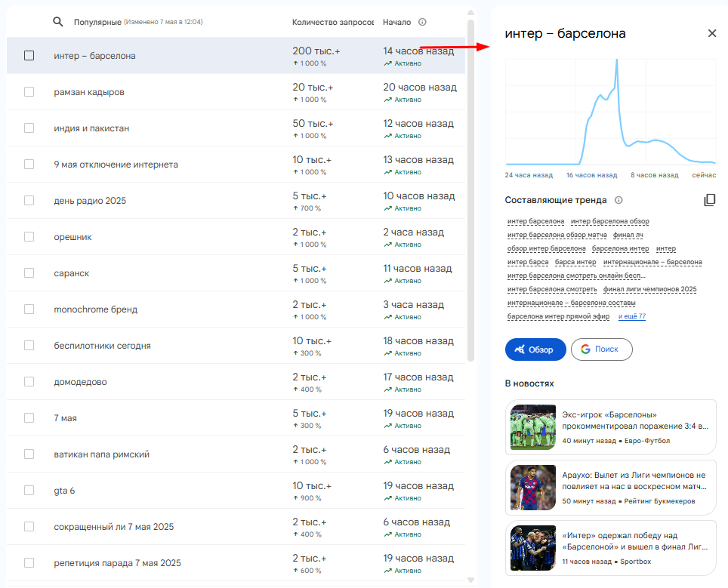Open the барселона интер прямой эфир query

click(x=559, y=316)
